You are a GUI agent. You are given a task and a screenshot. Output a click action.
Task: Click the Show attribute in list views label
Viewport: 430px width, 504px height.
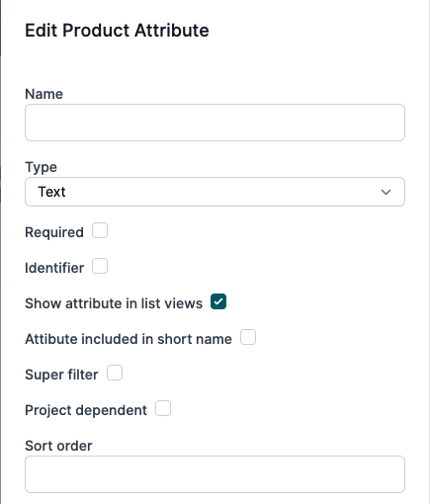click(114, 303)
